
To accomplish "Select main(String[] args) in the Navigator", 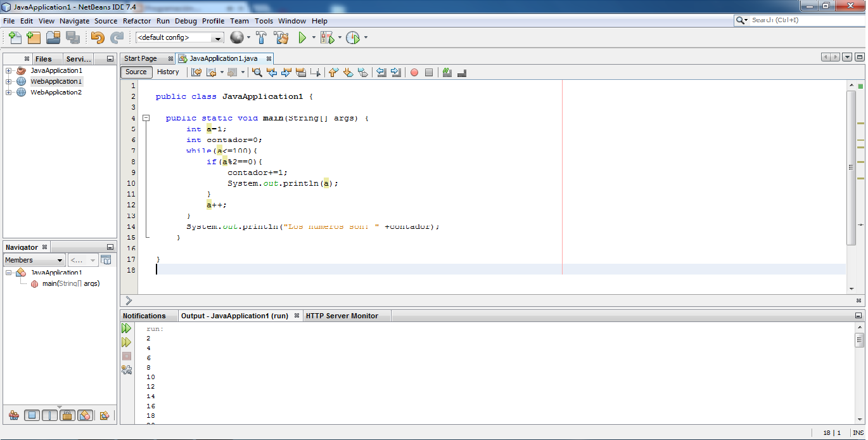I will 72,283.
